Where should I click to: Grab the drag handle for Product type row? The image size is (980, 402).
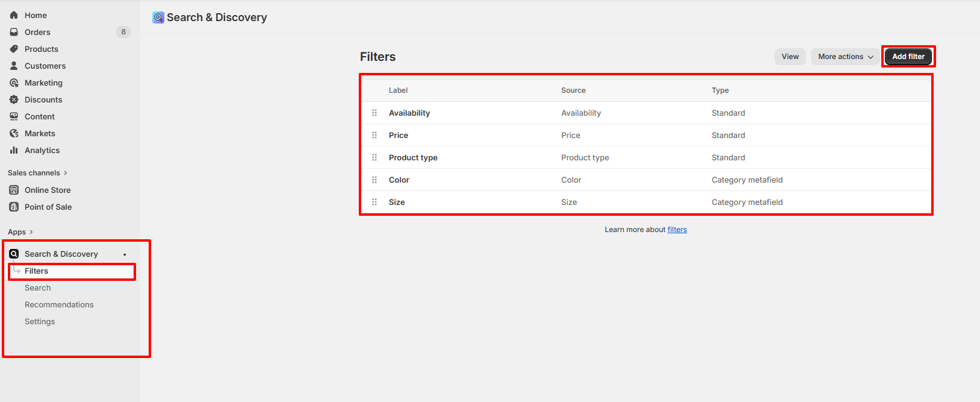[374, 157]
